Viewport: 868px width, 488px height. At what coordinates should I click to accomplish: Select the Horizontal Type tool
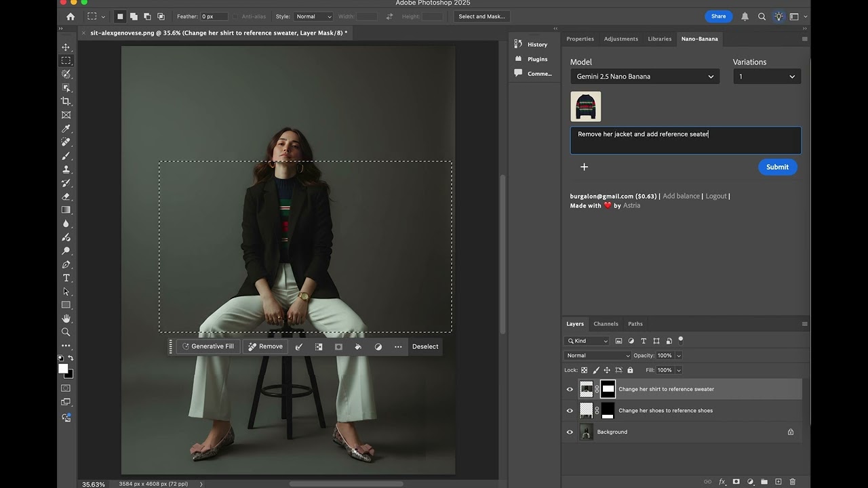click(x=66, y=278)
